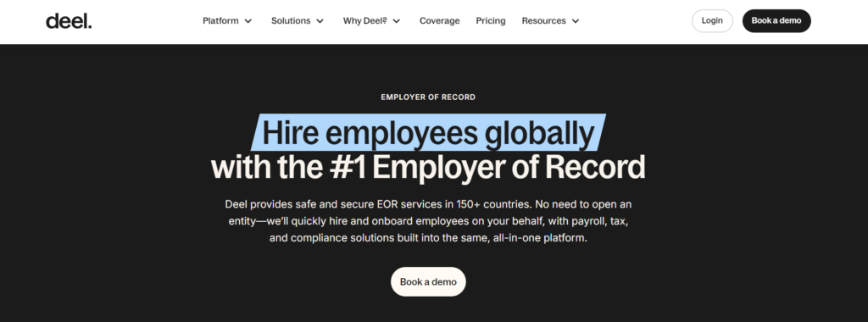Screen dimensions: 868x322
Task: Open the Why Deel? menu
Action: [364, 21]
